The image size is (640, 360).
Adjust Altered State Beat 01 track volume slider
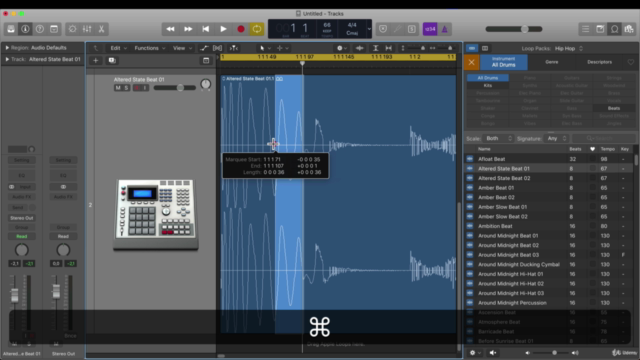coord(175,88)
